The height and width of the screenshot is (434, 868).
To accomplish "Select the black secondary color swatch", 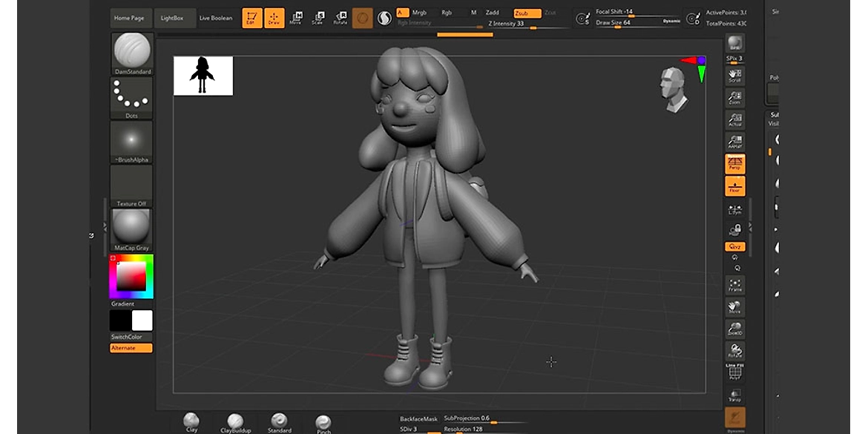I will (120, 320).
